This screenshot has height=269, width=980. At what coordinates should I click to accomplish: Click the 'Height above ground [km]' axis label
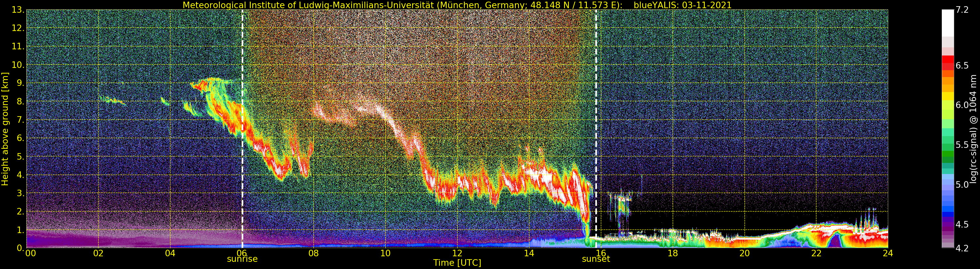[5, 129]
